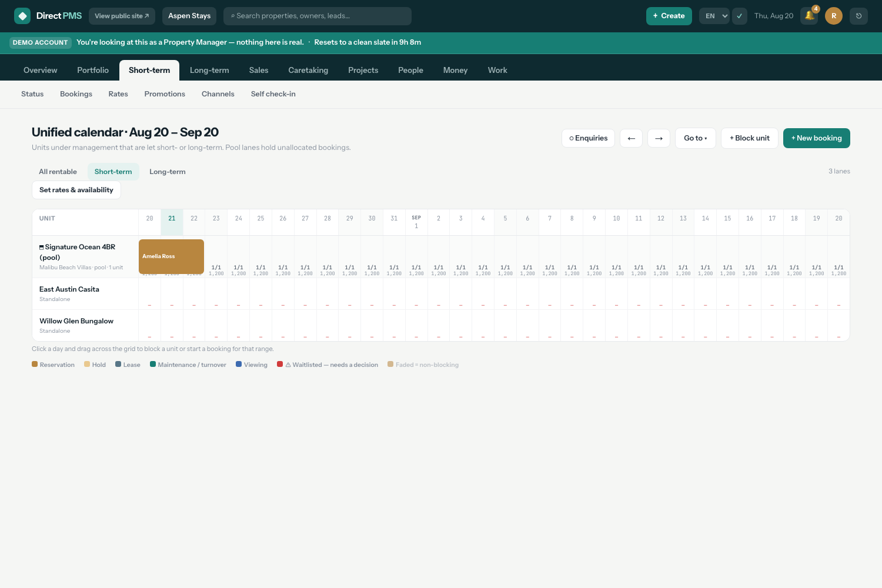Screen dimensions: 882x588
Task: Advance calendar with next arrow
Action: point(659,138)
